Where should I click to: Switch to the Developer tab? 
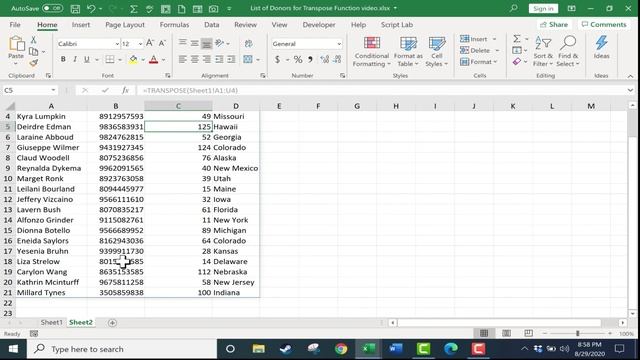tap(319, 25)
